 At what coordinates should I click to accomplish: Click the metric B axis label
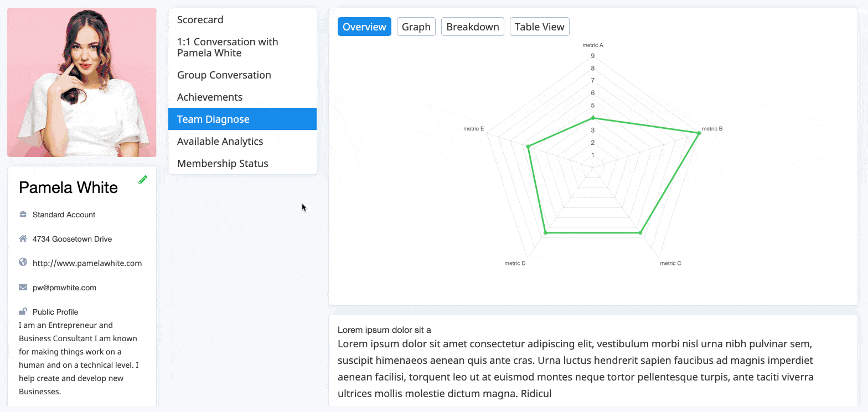712,129
